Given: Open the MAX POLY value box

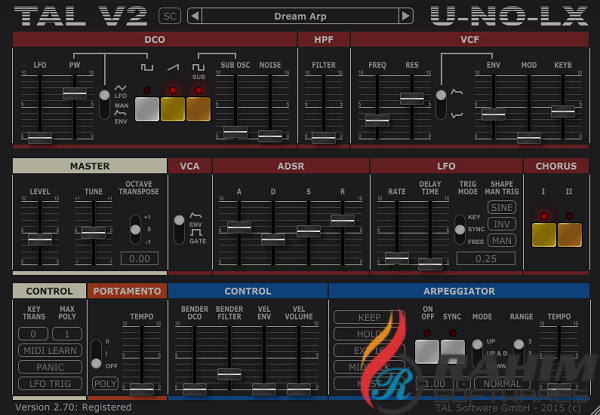Looking at the screenshot, I should coord(67,334).
